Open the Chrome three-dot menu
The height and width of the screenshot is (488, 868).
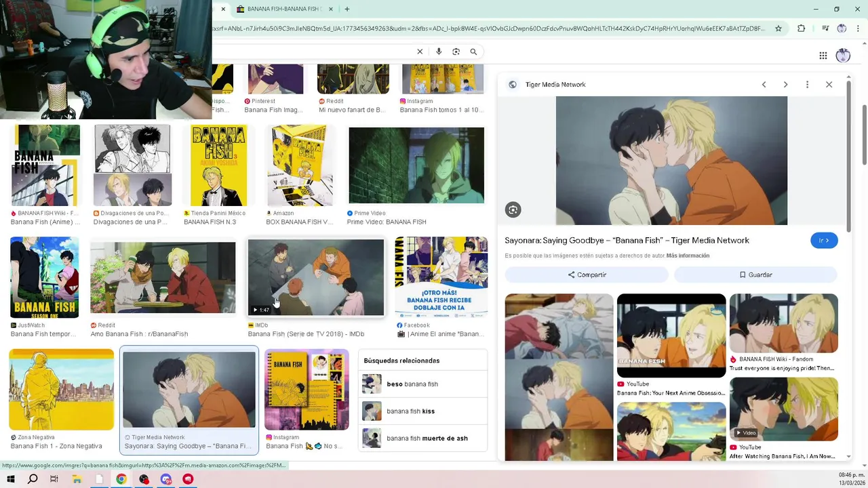point(858,28)
